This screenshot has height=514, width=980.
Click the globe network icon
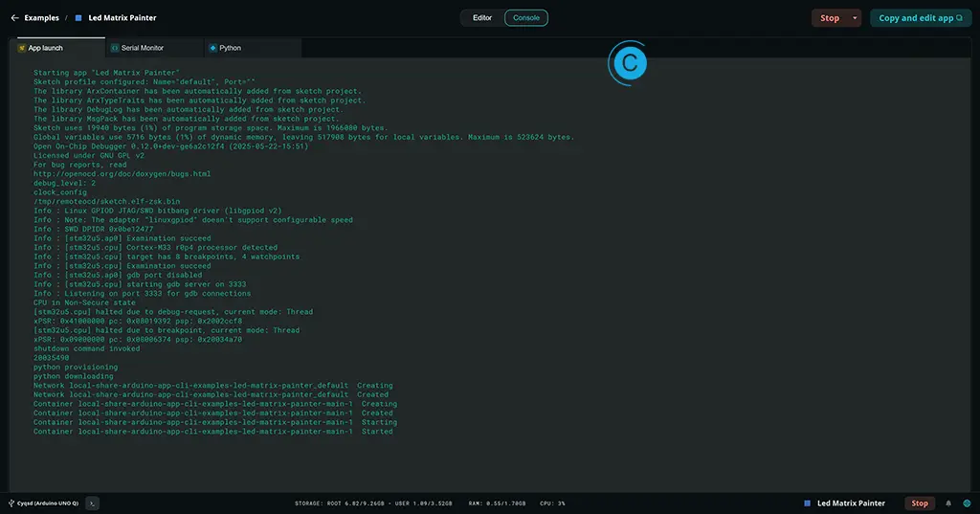point(967,503)
